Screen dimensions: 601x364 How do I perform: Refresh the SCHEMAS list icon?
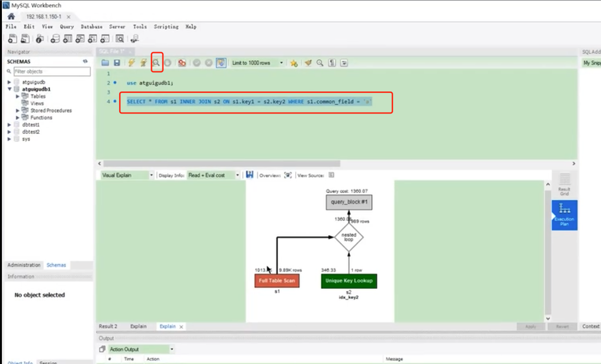pyautogui.click(x=85, y=61)
